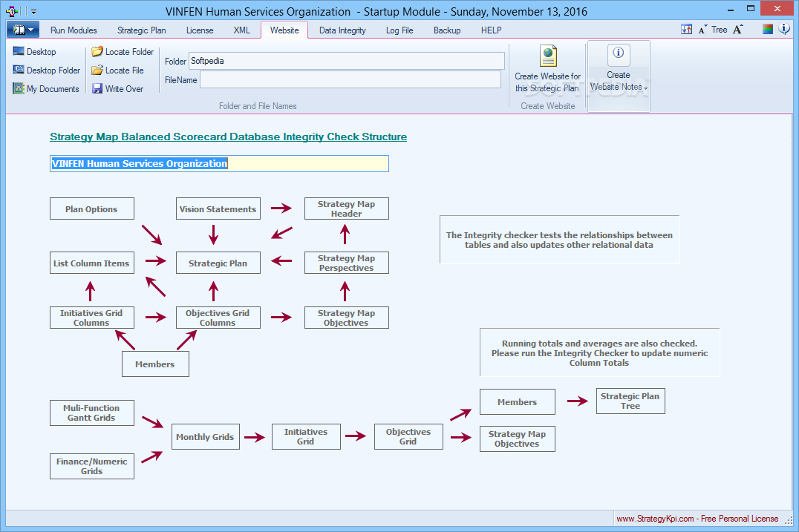Click the Locate Folder icon

[x=97, y=51]
